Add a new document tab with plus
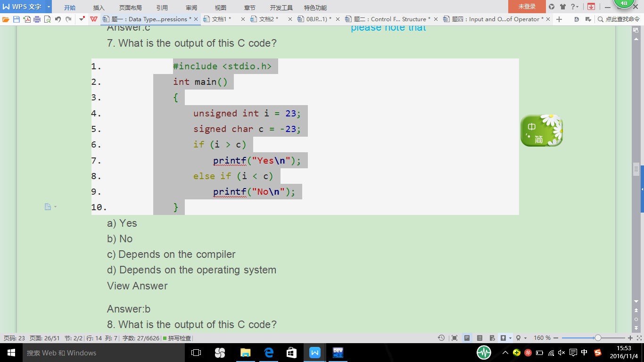Viewport: 644px width, 362px height. 559,19
